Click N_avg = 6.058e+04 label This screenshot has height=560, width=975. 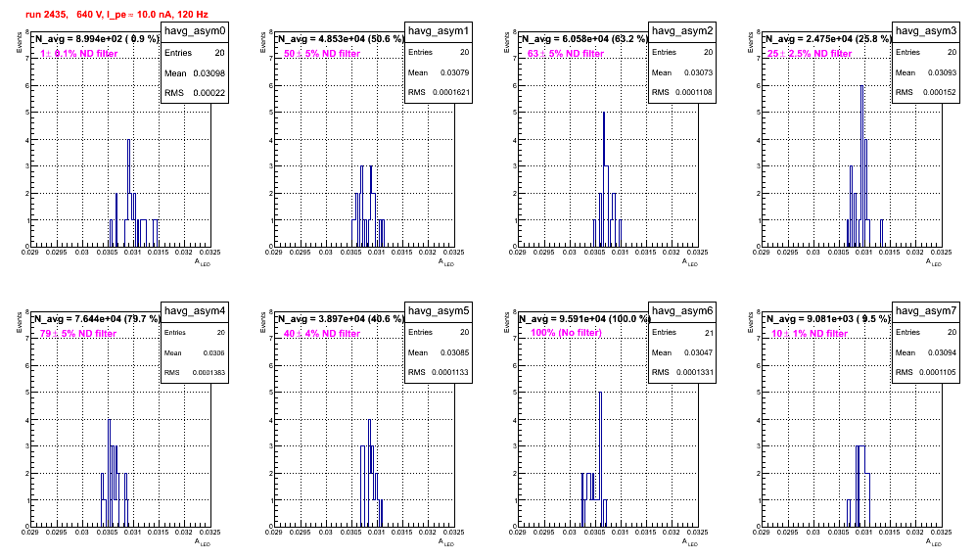click(584, 39)
